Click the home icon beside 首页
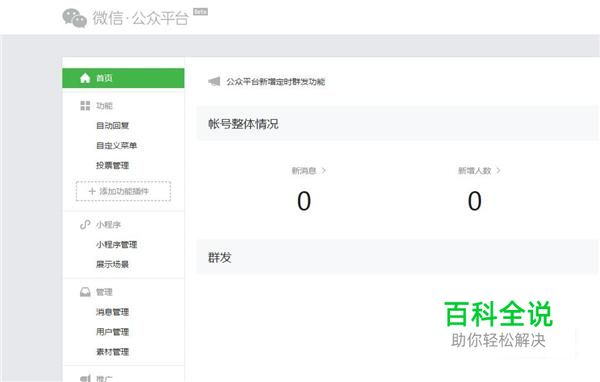Screen dimensions: 600x382 pyautogui.click(x=85, y=78)
